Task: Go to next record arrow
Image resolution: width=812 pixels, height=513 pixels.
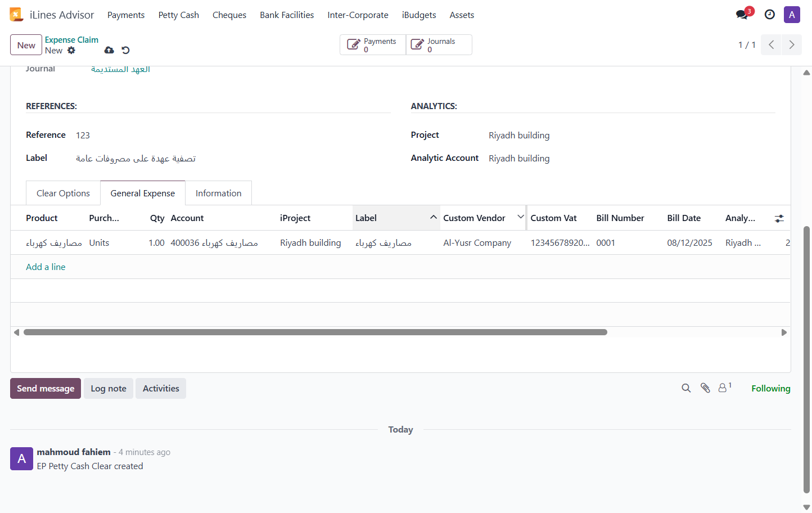Action: [792, 44]
